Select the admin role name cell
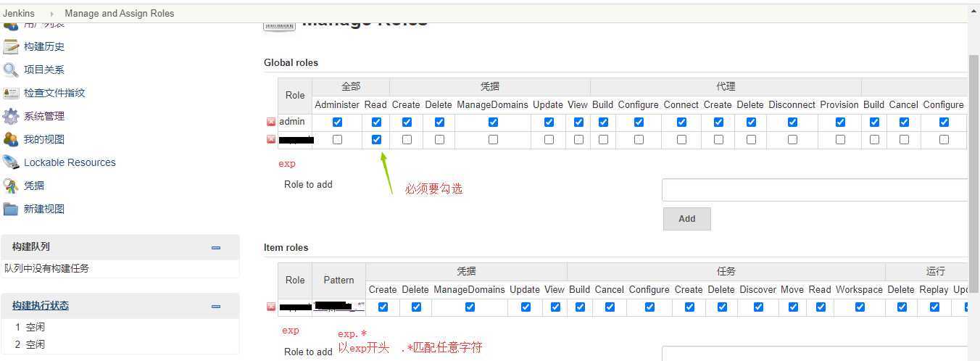Viewport: 980px width, 361px height. coord(295,122)
